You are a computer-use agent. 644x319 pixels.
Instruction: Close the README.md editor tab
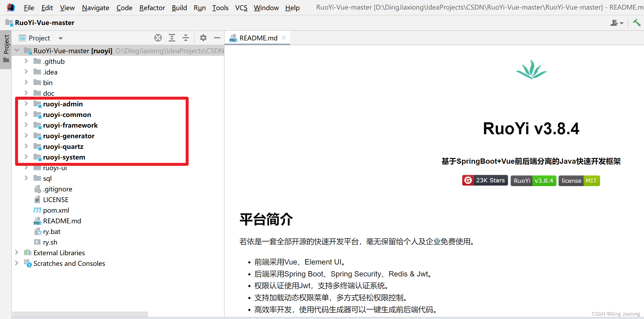tap(284, 38)
